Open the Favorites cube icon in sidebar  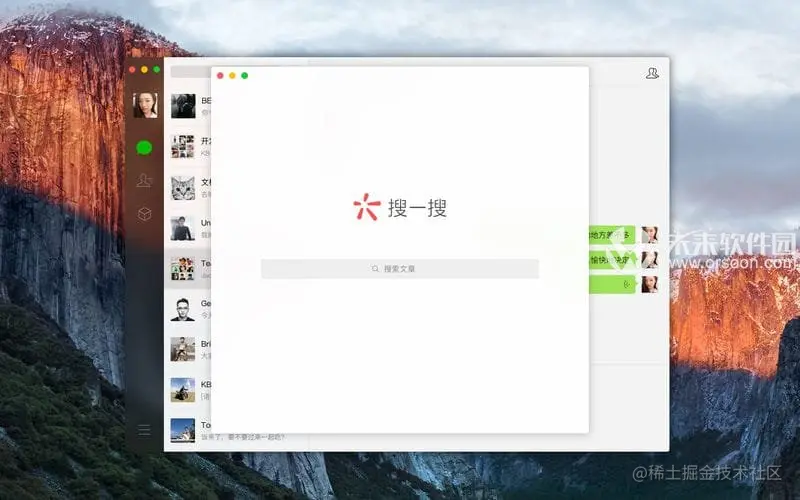coord(144,214)
